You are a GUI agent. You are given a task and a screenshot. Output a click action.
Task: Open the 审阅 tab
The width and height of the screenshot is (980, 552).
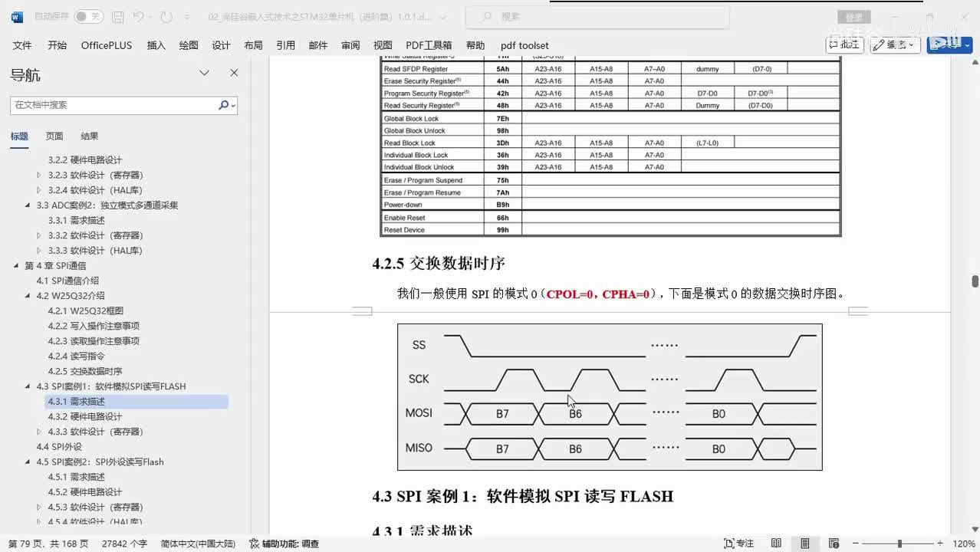(x=350, y=45)
